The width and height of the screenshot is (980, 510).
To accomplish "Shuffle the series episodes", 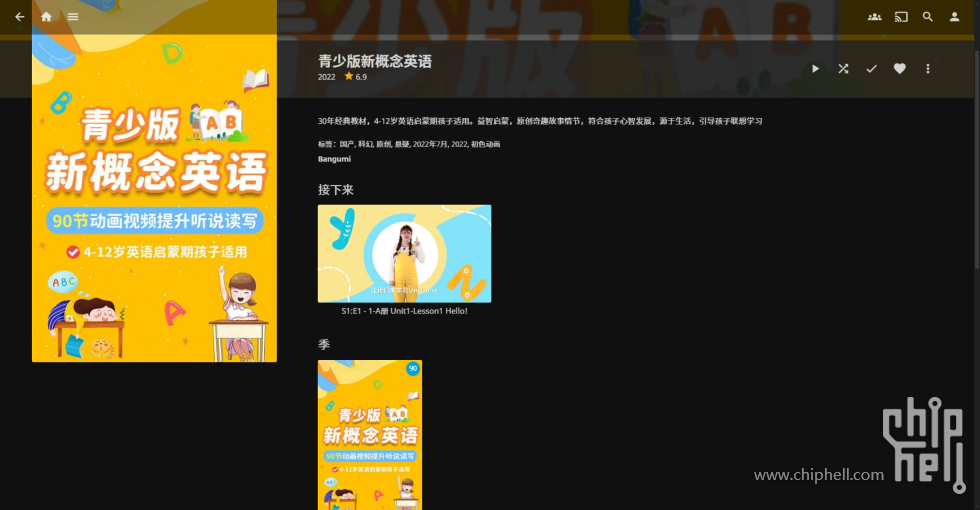I will pos(843,69).
